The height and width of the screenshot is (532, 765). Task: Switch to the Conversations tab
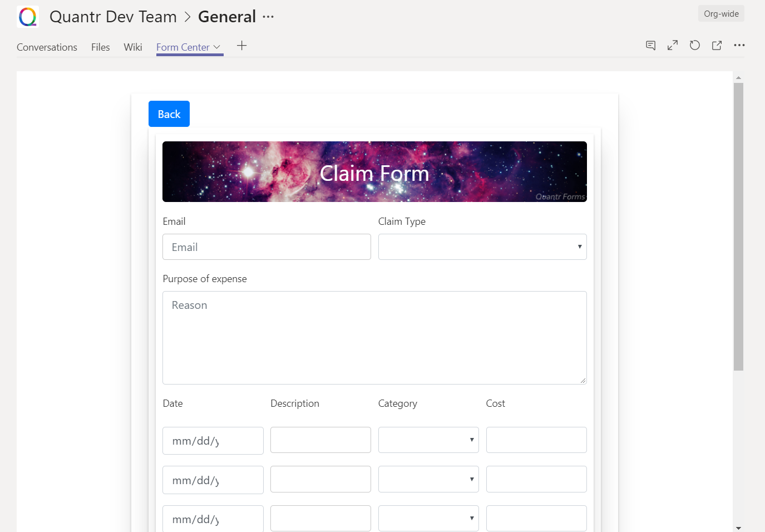coord(47,47)
